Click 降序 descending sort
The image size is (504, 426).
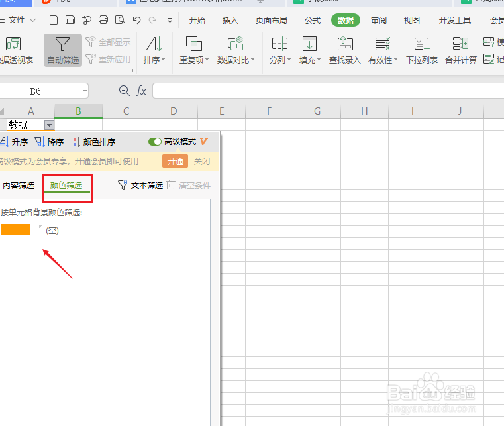coord(49,142)
